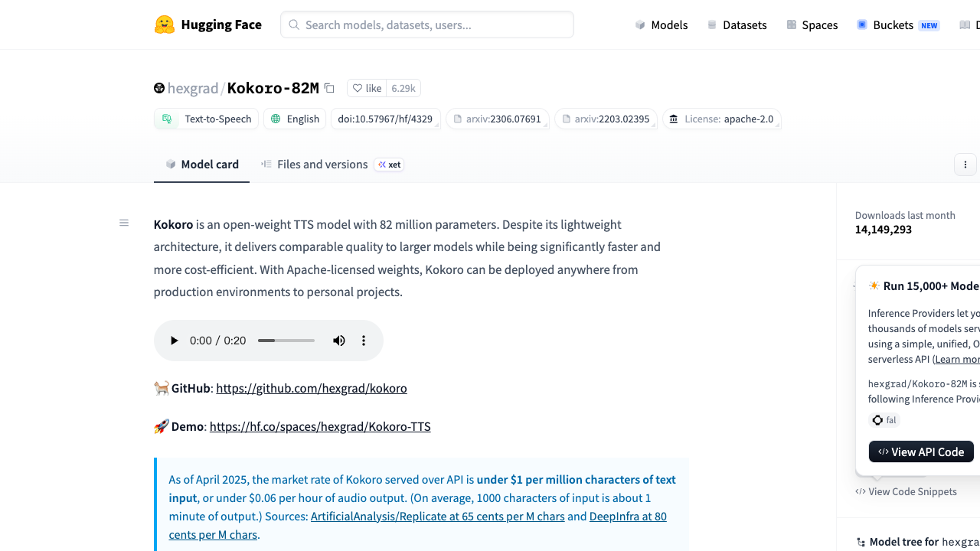Open the Datasets navigation item
Viewport: 980px width, 551px height.
coord(737,24)
